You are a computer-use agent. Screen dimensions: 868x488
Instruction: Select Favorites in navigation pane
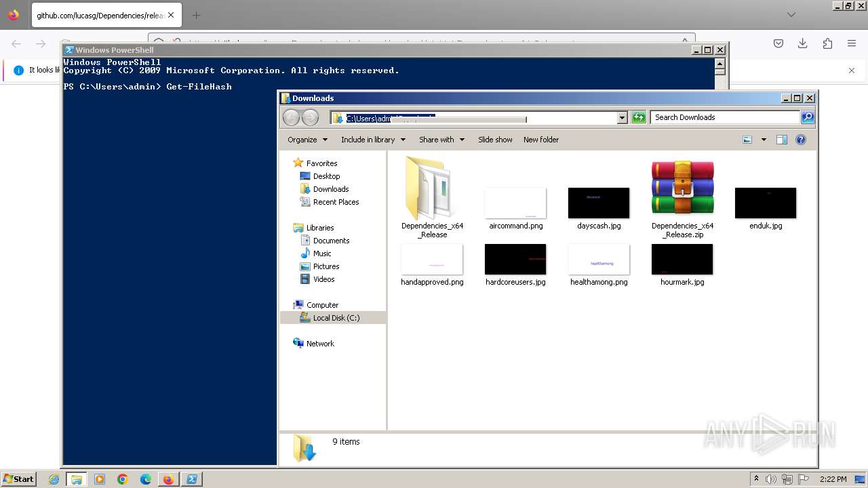coord(321,163)
